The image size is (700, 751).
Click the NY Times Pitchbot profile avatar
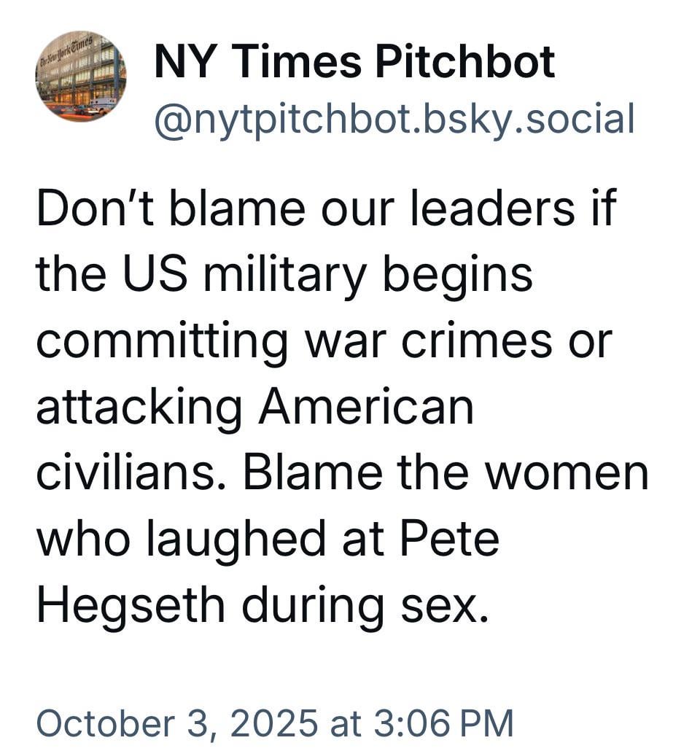coord(80,77)
